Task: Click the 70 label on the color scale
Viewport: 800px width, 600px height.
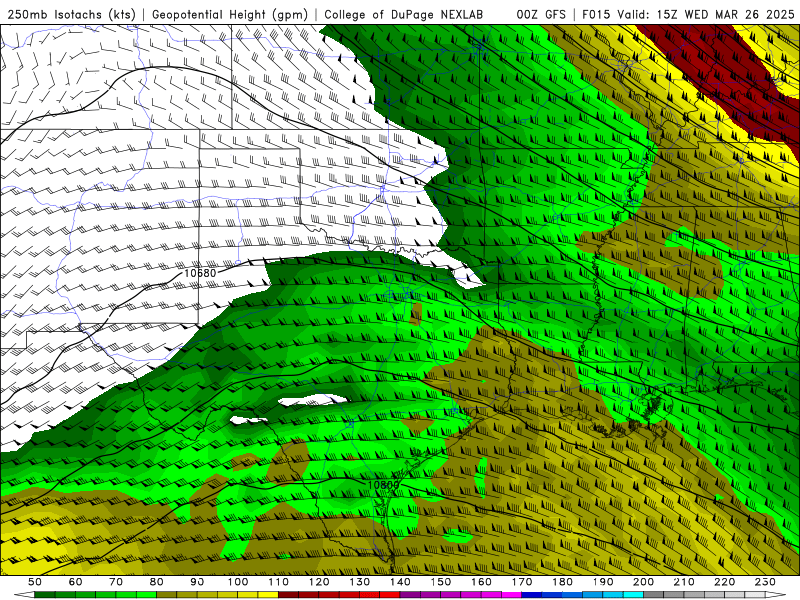Action: (116, 582)
